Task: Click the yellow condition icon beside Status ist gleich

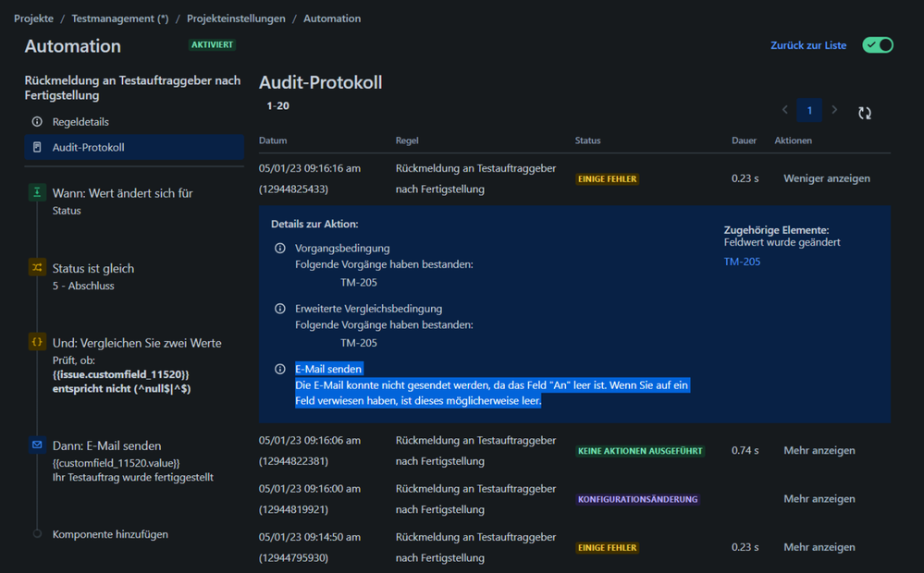Action: coord(37,265)
